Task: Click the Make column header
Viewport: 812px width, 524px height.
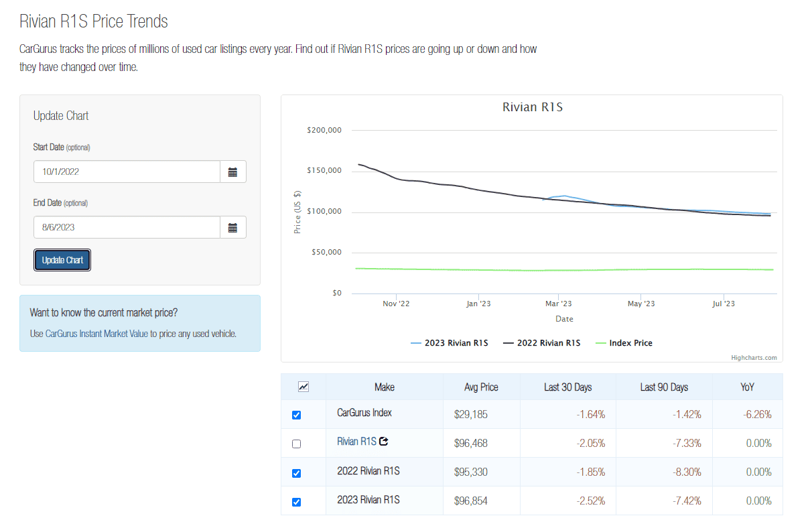Action: click(385, 387)
